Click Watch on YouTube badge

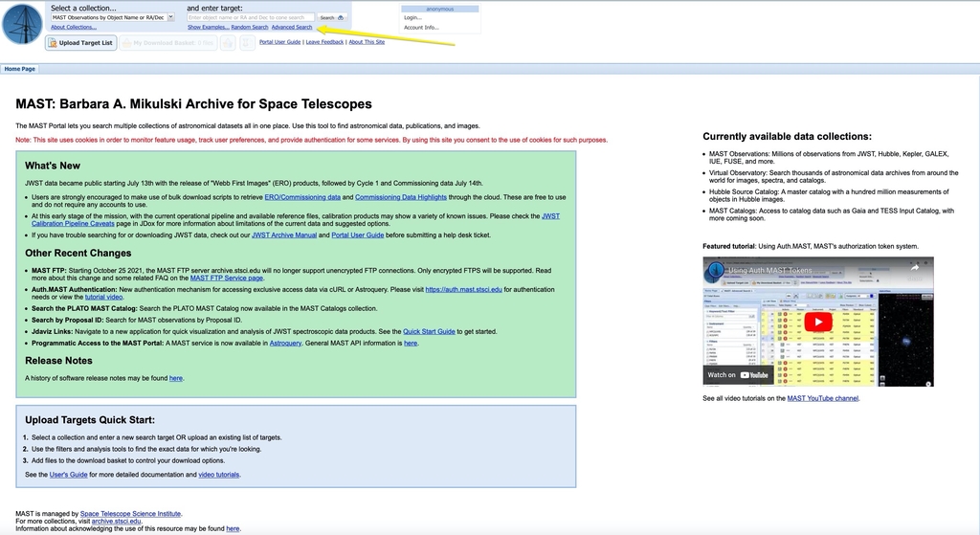738,375
